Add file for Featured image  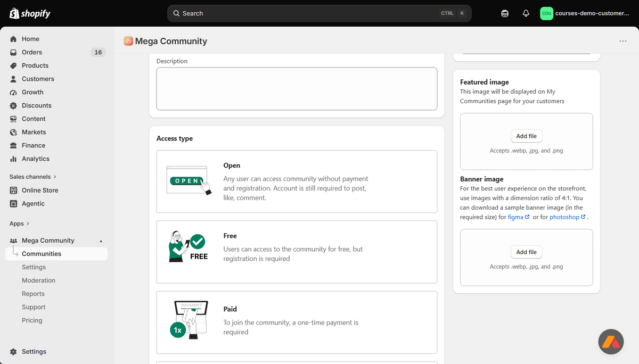tap(526, 136)
